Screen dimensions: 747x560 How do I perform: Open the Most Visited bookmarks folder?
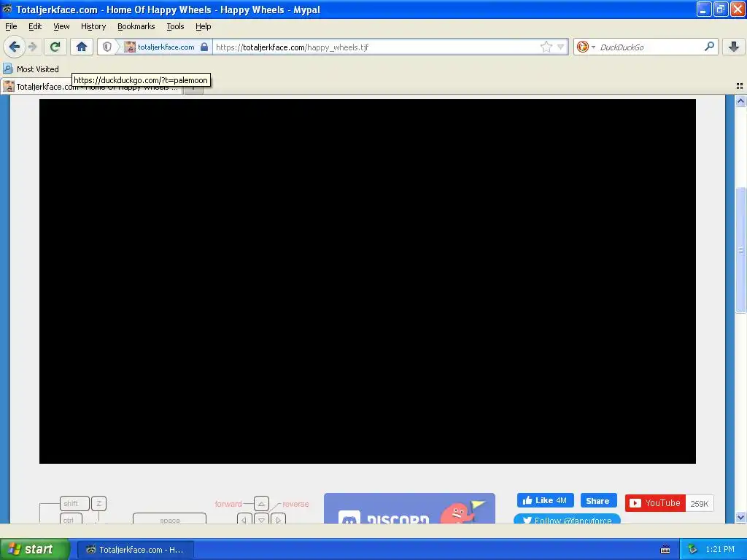[31, 69]
